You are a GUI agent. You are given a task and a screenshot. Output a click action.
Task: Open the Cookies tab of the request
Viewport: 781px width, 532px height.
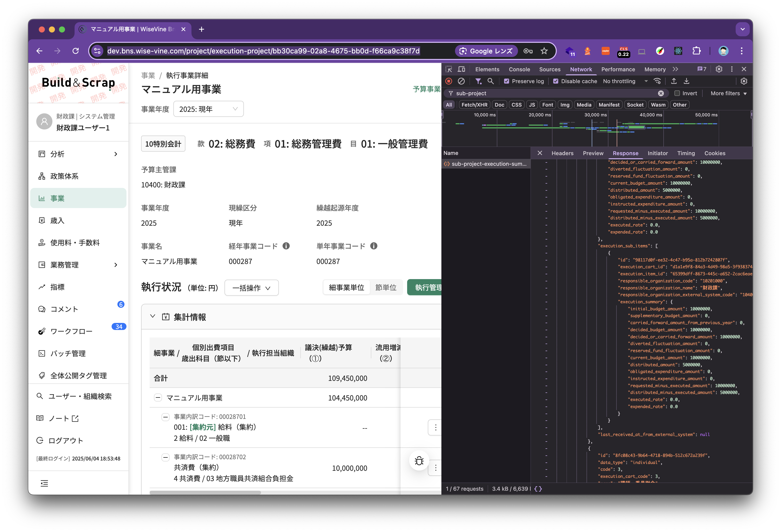714,153
